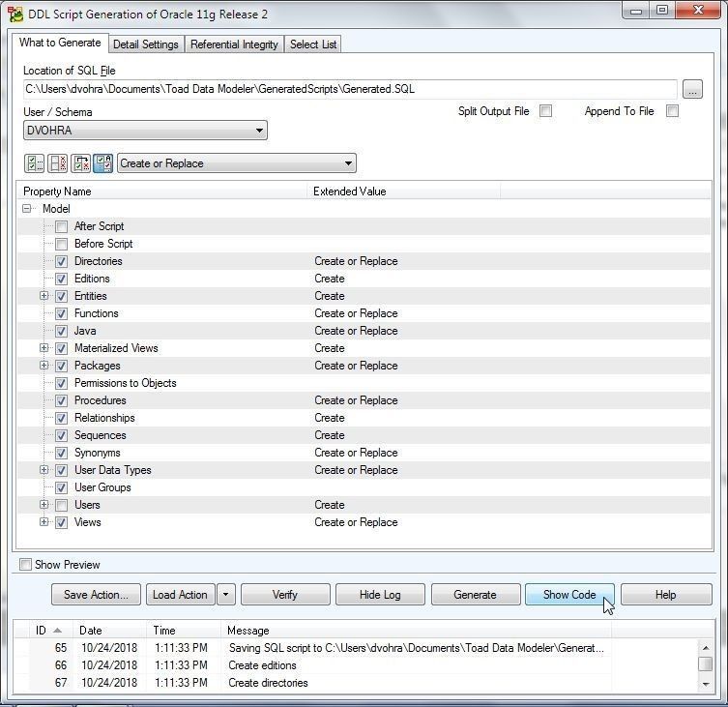Open the Create or Replace dropdown
728x707 pixels.
click(x=237, y=163)
